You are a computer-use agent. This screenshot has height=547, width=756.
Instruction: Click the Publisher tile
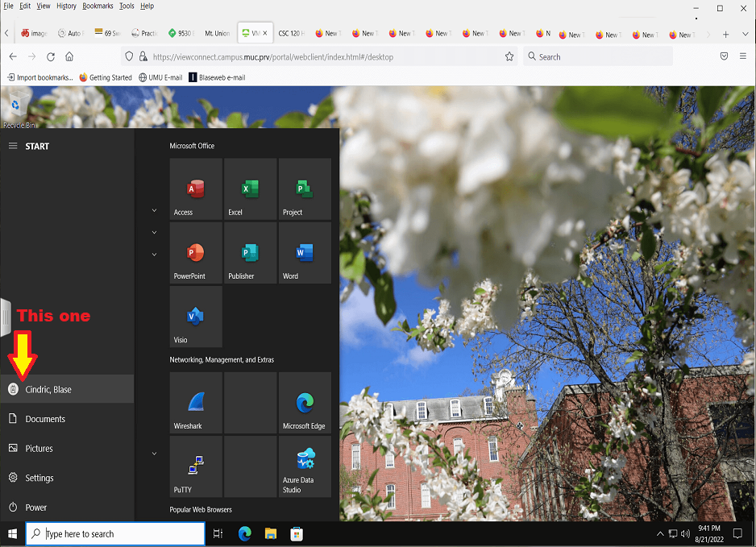pyautogui.click(x=250, y=253)
